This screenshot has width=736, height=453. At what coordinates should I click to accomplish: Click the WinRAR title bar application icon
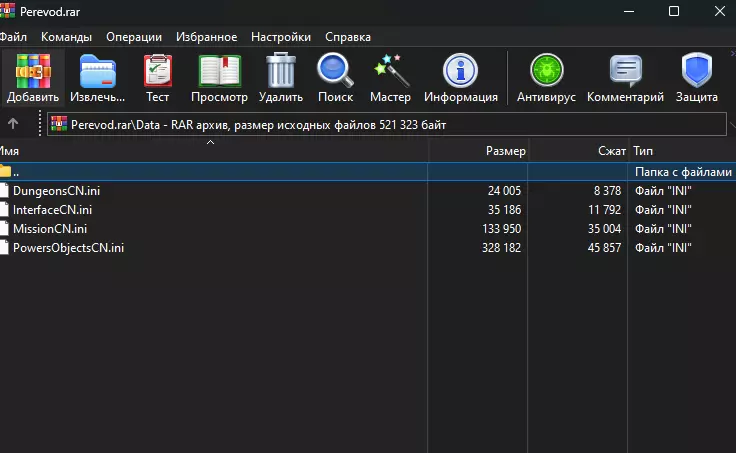coord(7,11)
